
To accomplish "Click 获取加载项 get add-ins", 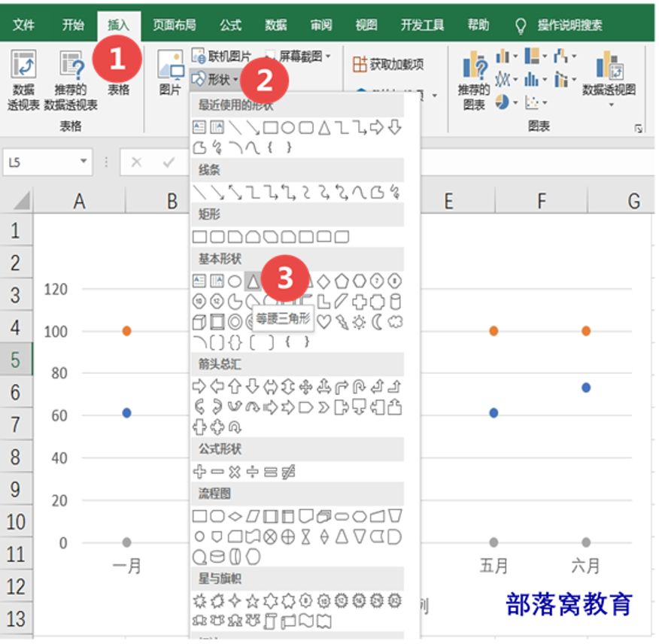I will pos(388,64).
